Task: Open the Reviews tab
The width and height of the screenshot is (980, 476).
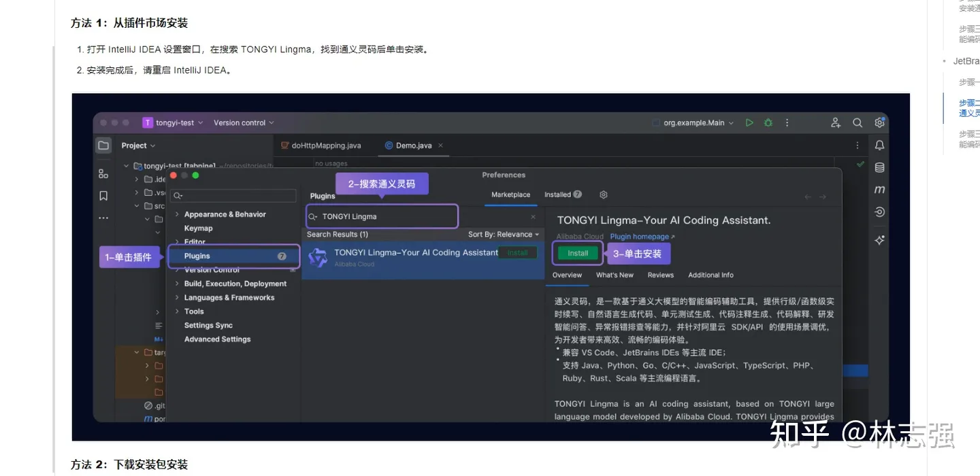Action: 660,275
